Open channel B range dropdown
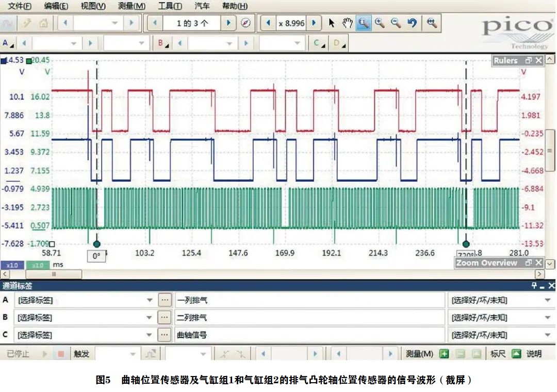Viewport: 557px width, 392px height. 229,43
